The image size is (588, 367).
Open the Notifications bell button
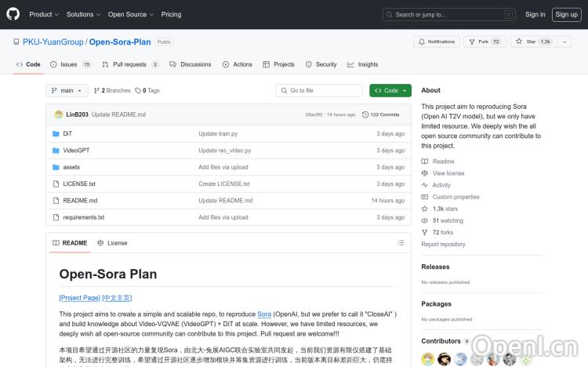click(436, 42)
